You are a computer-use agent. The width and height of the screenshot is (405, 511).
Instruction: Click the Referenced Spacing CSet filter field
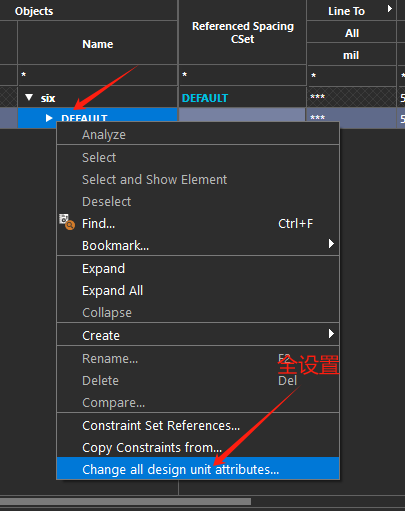[242, 75]
